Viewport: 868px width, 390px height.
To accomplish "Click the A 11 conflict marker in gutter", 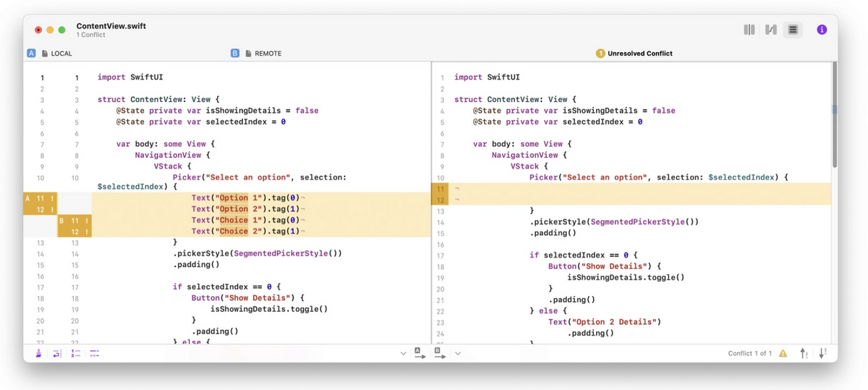I will point(35,198).
